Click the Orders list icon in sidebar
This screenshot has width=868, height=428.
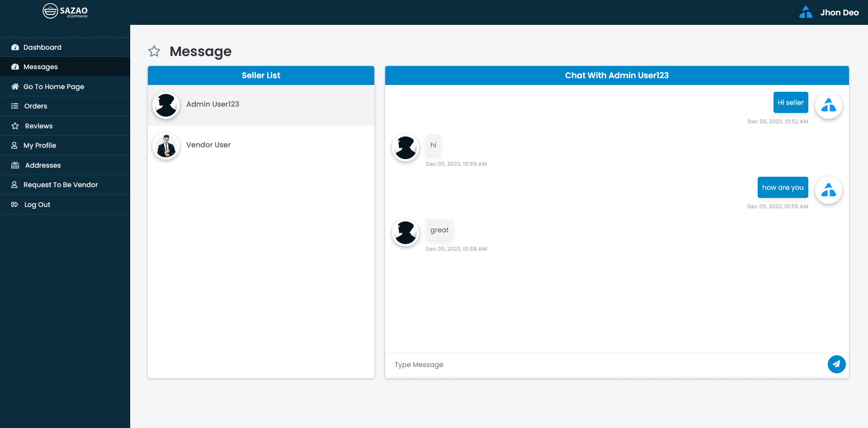coord(15,106)
